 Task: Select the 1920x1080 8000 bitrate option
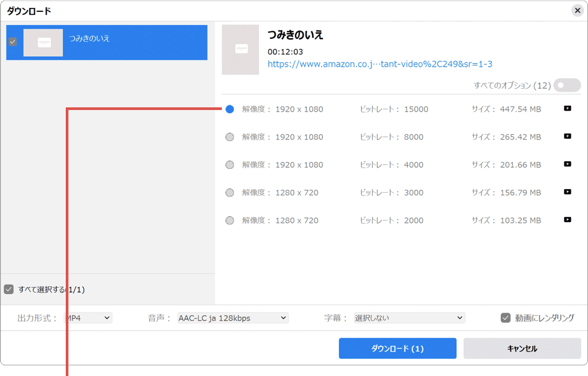coord(229,137)
